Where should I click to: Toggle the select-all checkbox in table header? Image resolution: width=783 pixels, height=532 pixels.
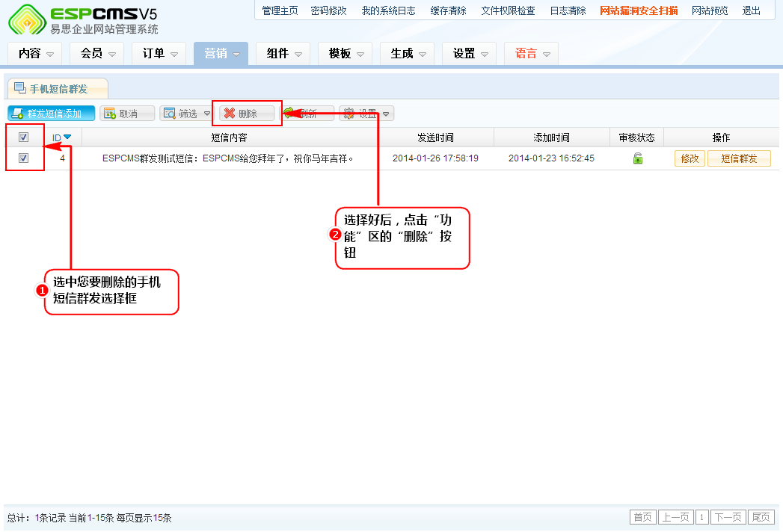[x=23, y=137]
